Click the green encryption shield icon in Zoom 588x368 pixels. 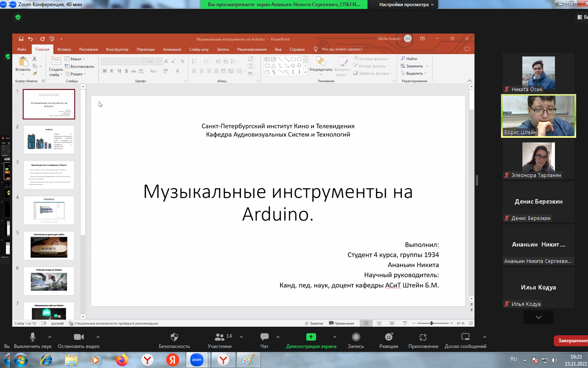(x=18, y=17)
